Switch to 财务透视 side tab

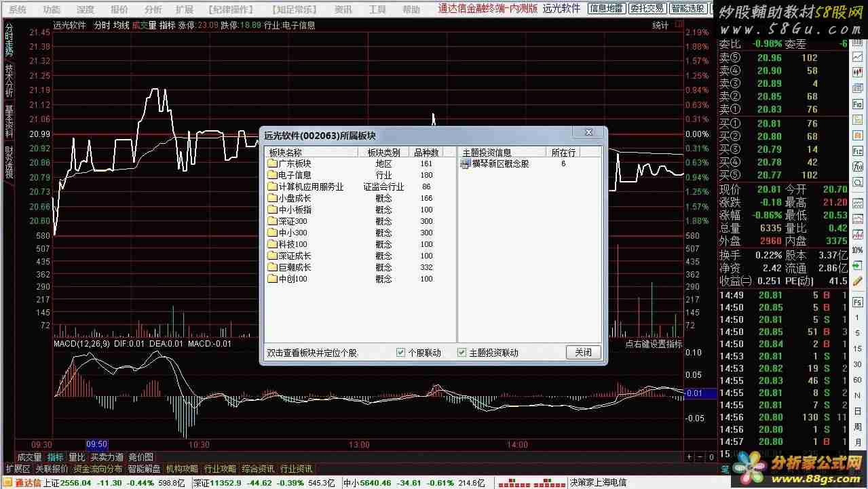click(x=9, y=163)
